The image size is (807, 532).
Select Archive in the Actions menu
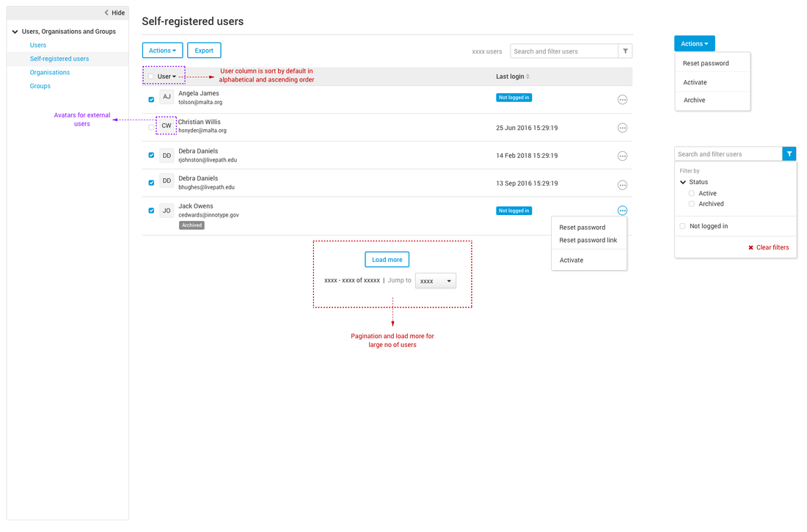click(x=694, y=100)
